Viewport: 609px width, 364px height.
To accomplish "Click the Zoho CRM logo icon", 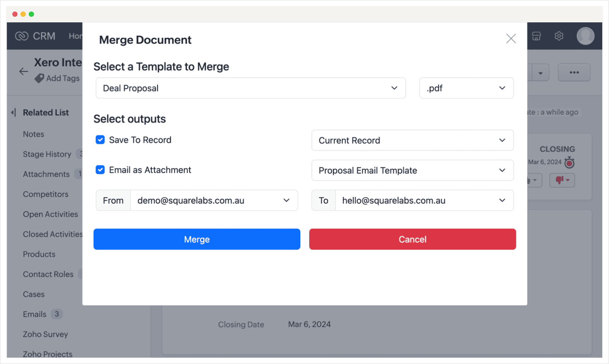I will point(22,36).
